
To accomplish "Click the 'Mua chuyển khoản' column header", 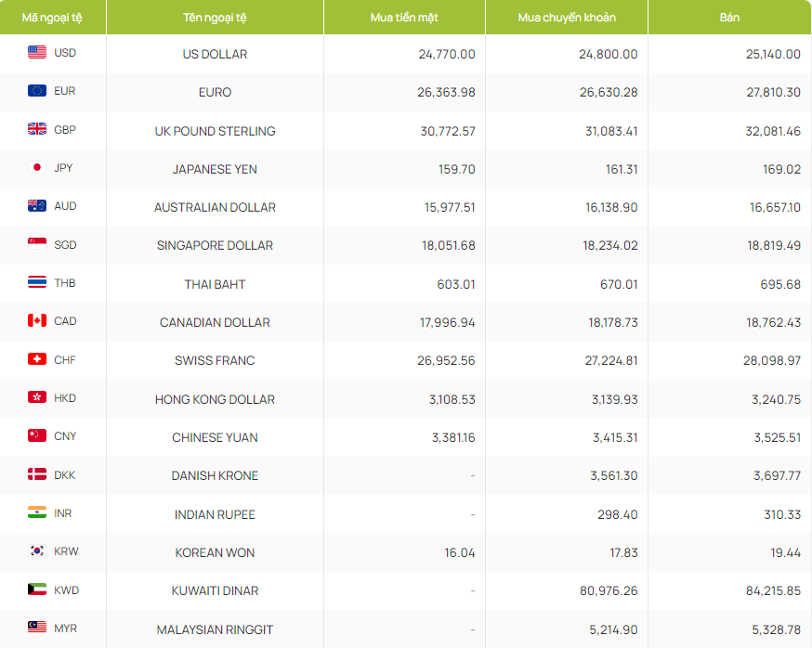I will (x=567, y=18).
